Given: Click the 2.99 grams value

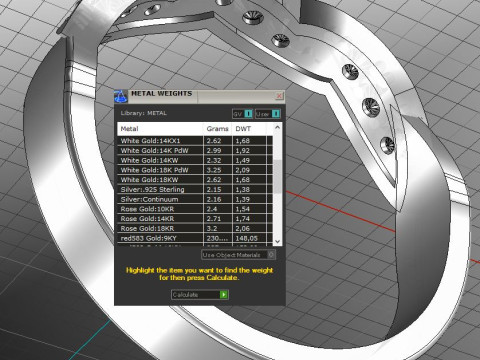Looking at the screenshot, I should (x=214, y=150).
